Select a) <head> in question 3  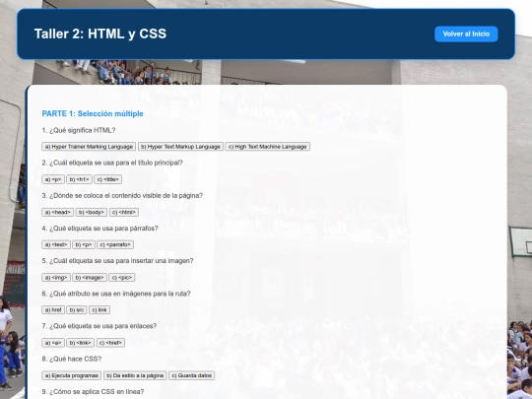point(57,212)
